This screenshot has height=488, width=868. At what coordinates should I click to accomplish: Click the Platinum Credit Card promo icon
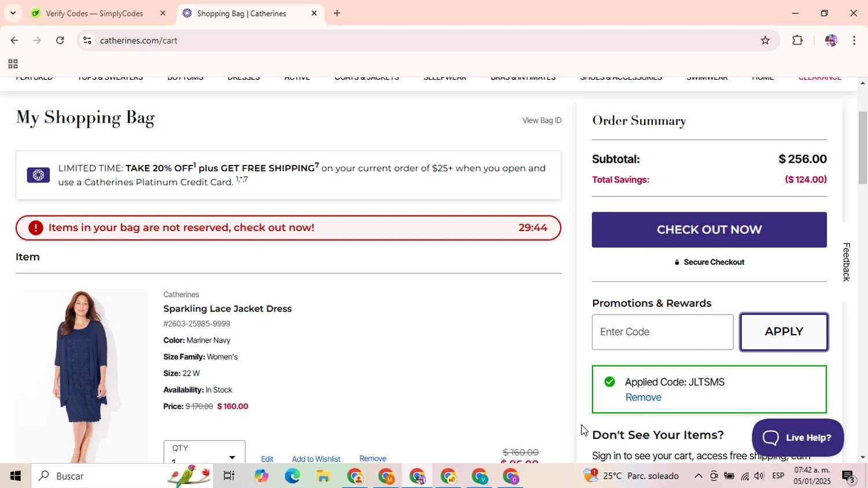[x=38, y=175]
